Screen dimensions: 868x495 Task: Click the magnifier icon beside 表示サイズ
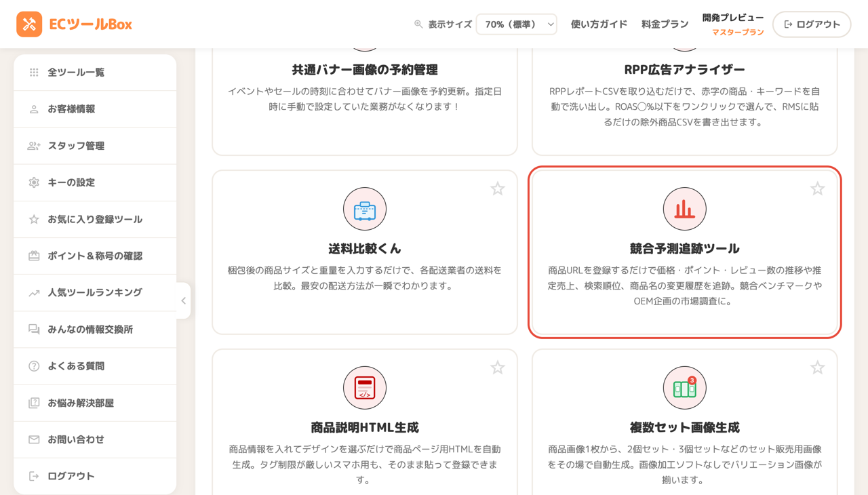click(x=418, y=24)
